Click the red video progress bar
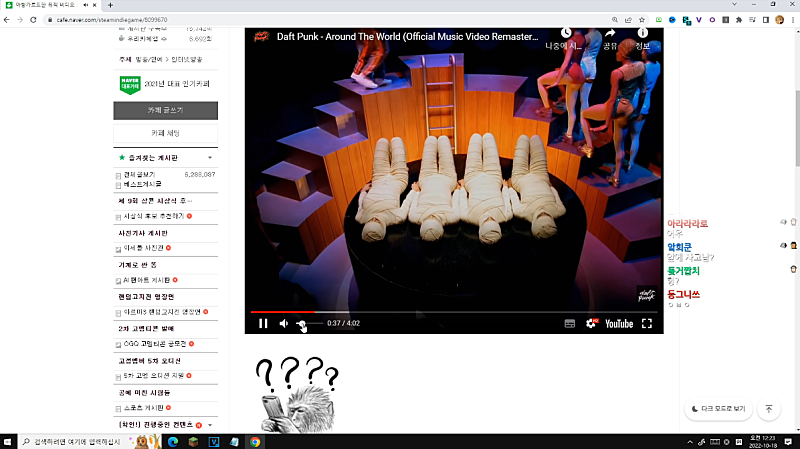Viewport: 800px width, 449px height. (282, 311)
